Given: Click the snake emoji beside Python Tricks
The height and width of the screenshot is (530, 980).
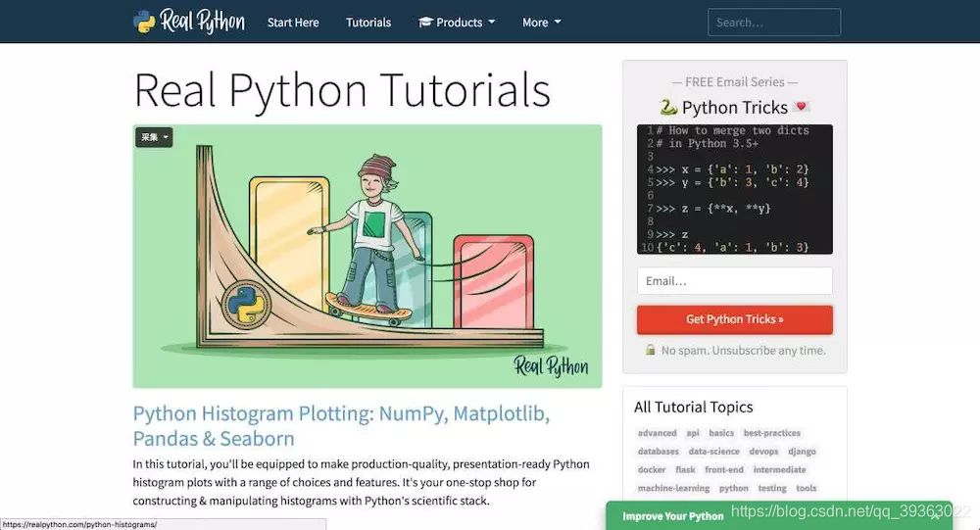Looking at the screenshot, I should [x=668, y=108].
